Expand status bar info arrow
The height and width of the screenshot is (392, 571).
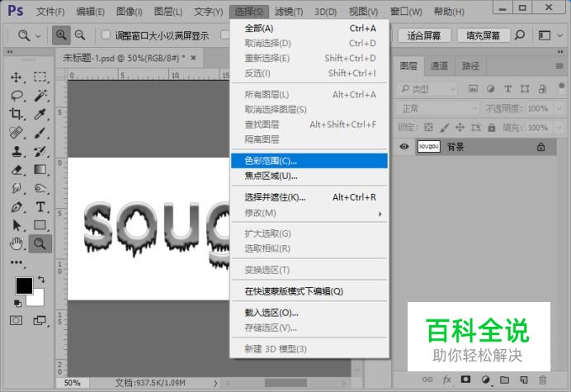coord(215,383)
